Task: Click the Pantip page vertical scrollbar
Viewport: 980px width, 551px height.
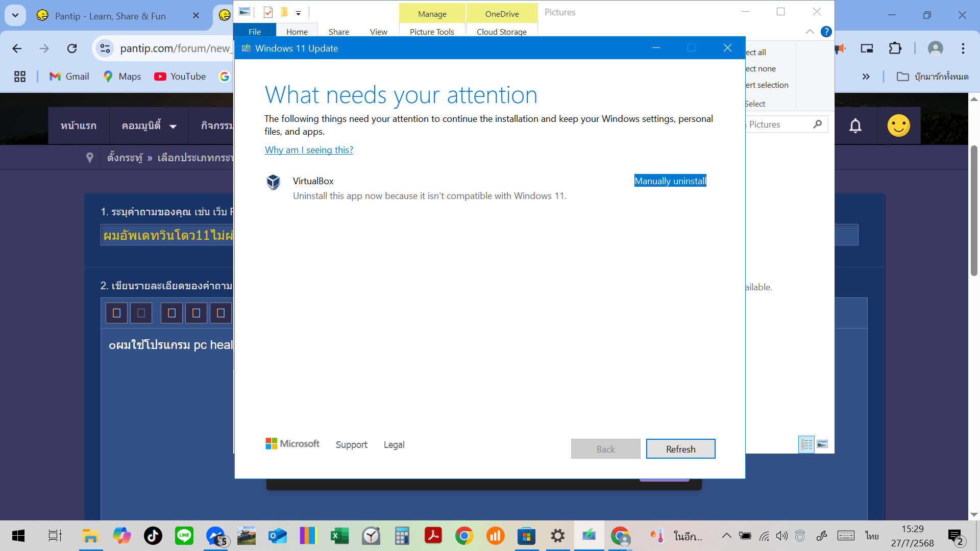Action: click(974, 211)
